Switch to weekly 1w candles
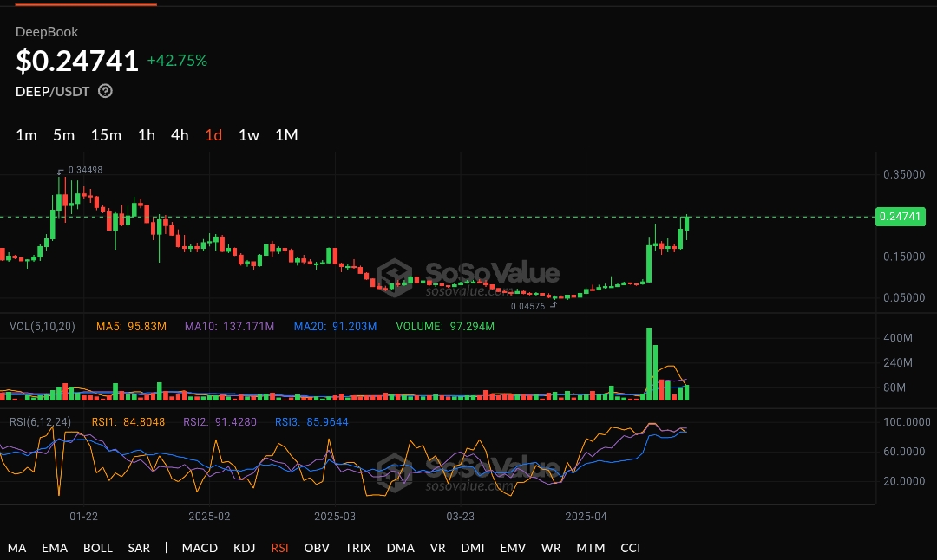937x560 pixels. tap(249, 135)
